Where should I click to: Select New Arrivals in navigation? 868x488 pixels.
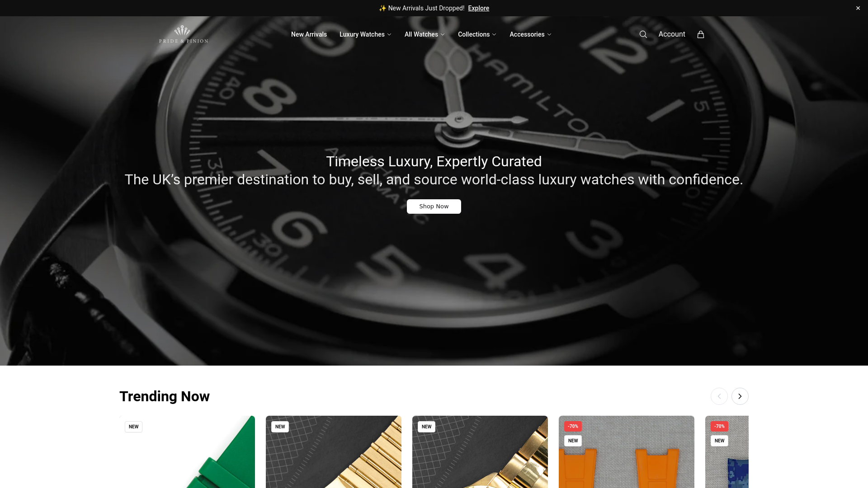(309, 34)
